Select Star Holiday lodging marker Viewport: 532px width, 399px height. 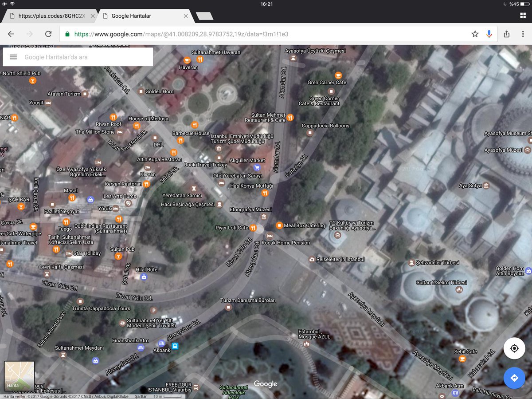coord(69,253)
